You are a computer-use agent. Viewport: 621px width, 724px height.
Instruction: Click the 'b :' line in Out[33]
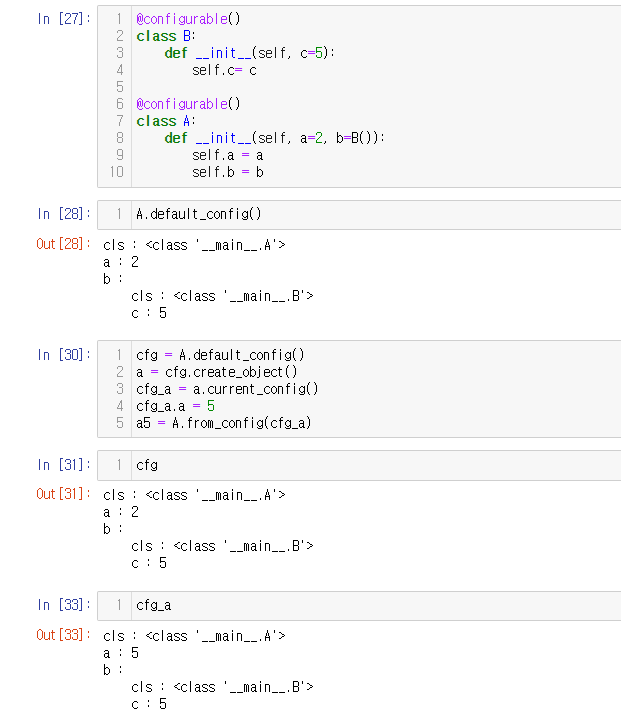coord(113,670)
